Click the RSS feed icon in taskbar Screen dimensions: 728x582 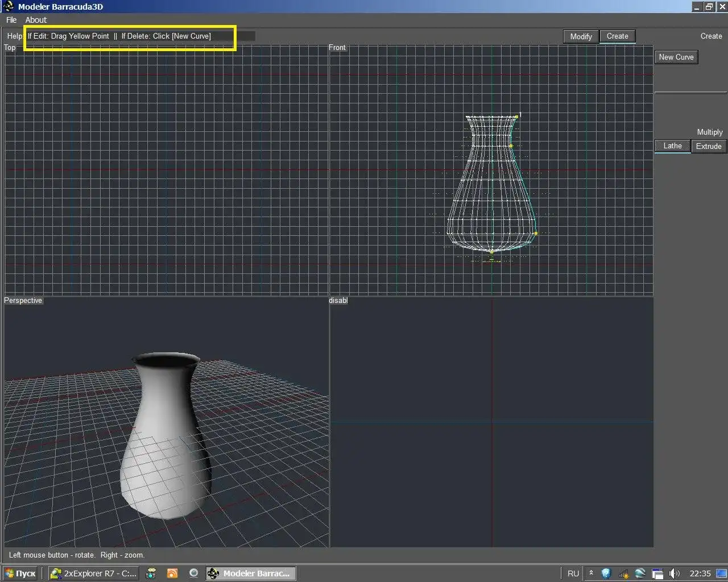pos(172,573)
